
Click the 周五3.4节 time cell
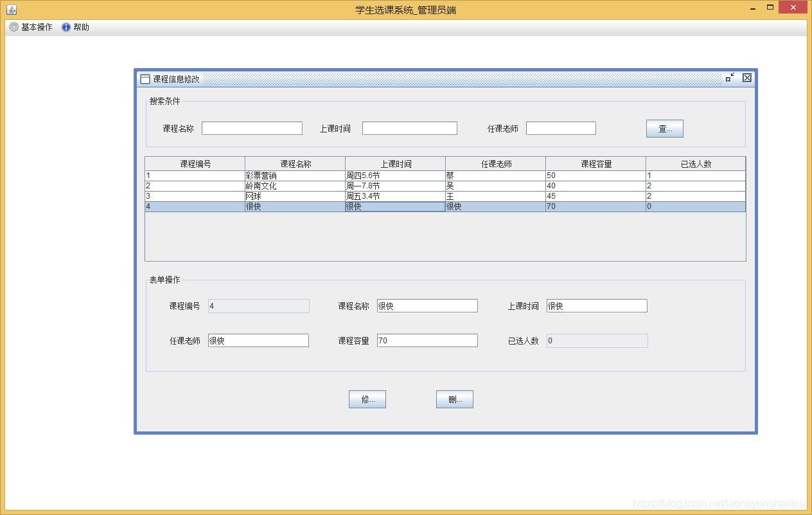(x=396, y=196)
